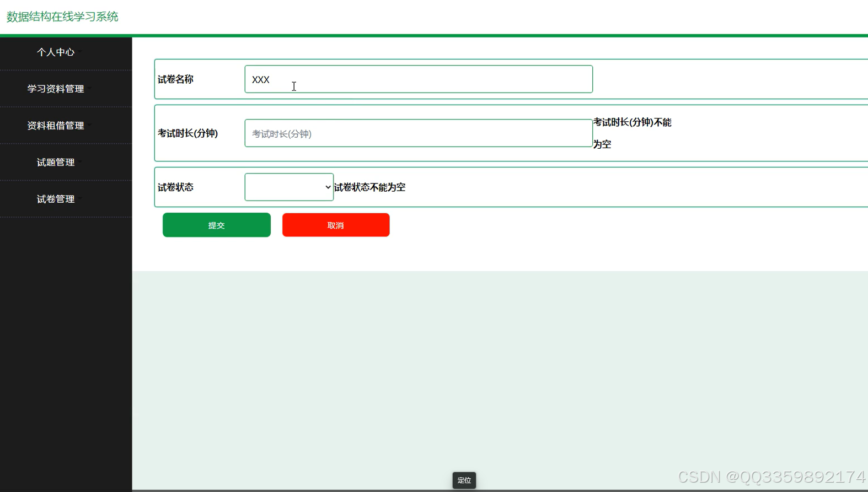Select 试题管理 in the sidebar

[x=56, y=163]
